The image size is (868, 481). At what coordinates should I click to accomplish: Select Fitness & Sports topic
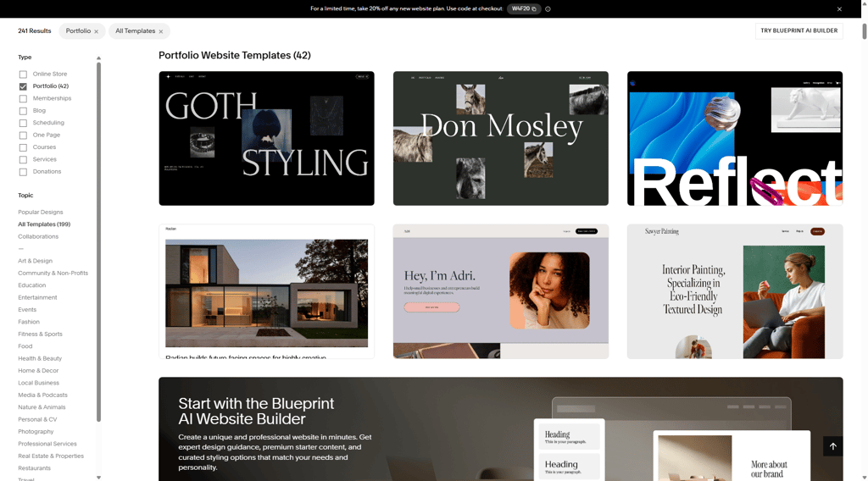tap(40, 334)
